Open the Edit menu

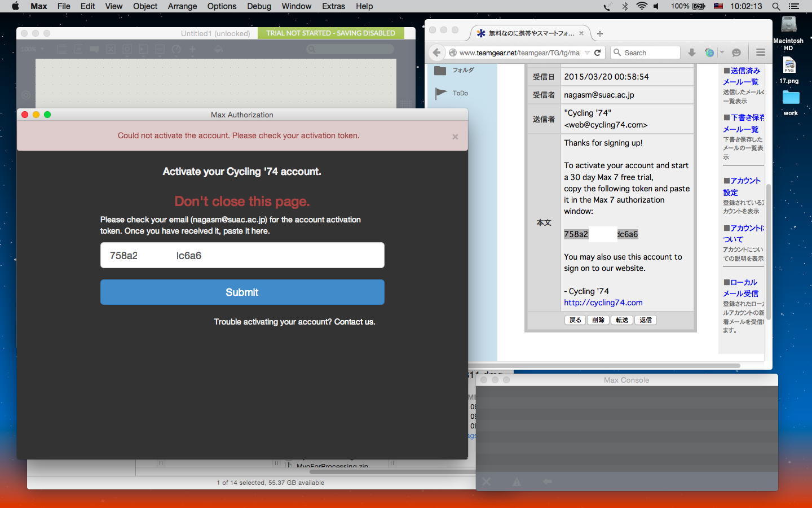coord(87,6)
